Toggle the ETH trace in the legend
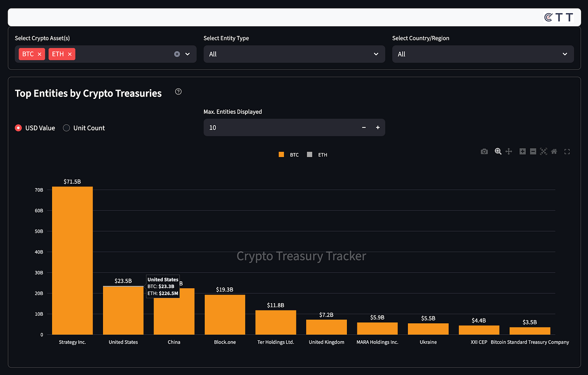This screenshot has width=588, height=375. [317, 155]
